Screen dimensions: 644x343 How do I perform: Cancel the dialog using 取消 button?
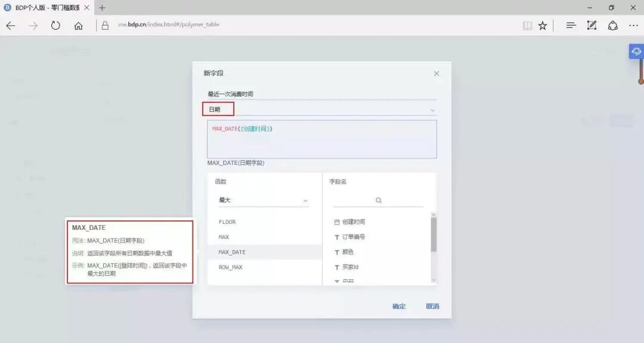pyautogui.click(x=432, y=306)
